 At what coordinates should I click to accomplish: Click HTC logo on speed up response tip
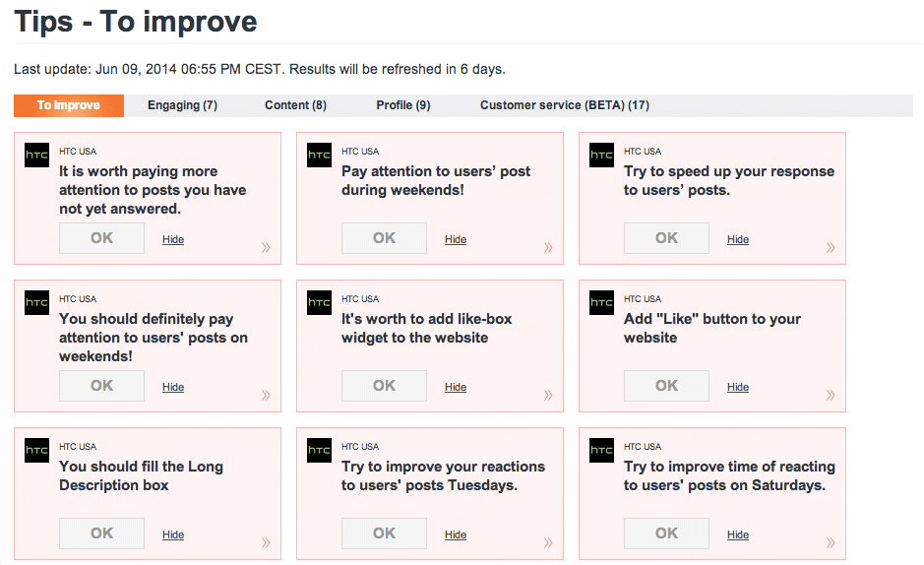[x=601, y=156]
